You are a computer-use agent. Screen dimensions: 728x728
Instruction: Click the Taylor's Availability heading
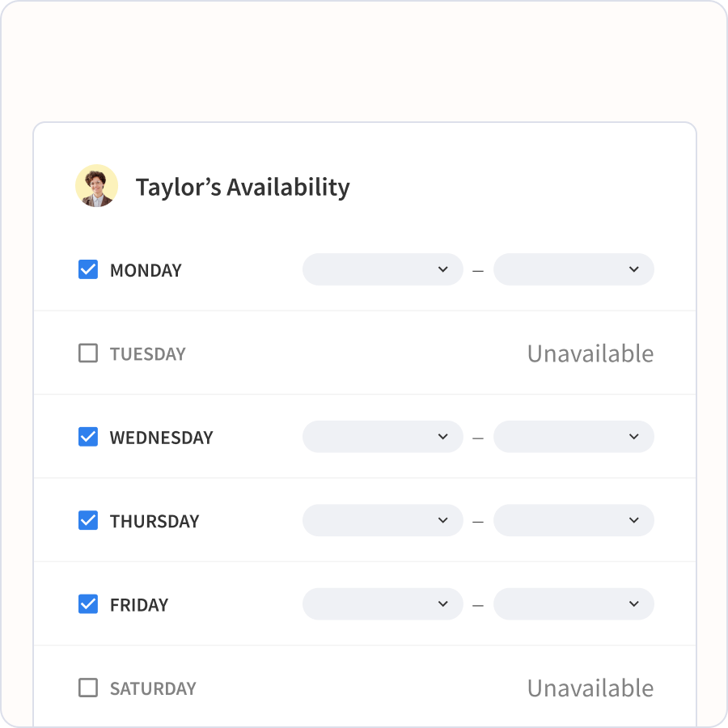[243, 187]
